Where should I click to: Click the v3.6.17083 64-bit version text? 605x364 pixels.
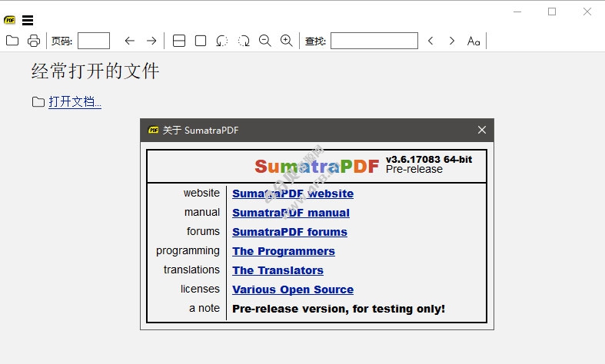tap(429, 159)
